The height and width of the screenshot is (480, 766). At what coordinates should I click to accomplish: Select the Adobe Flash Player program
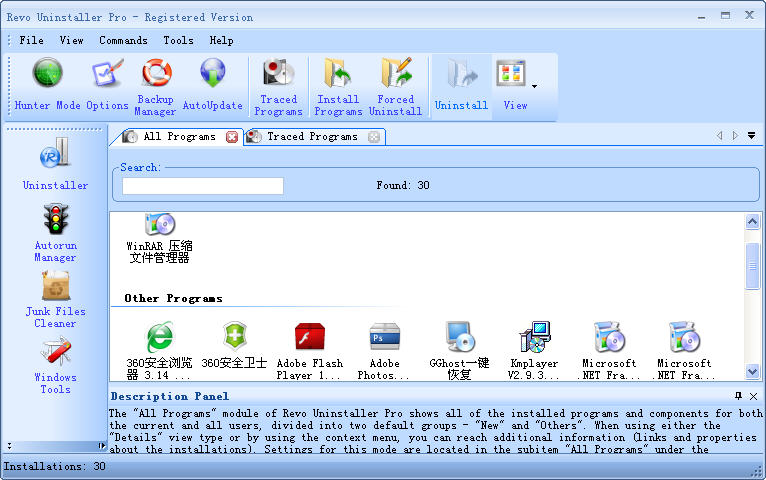click(309, 350)
